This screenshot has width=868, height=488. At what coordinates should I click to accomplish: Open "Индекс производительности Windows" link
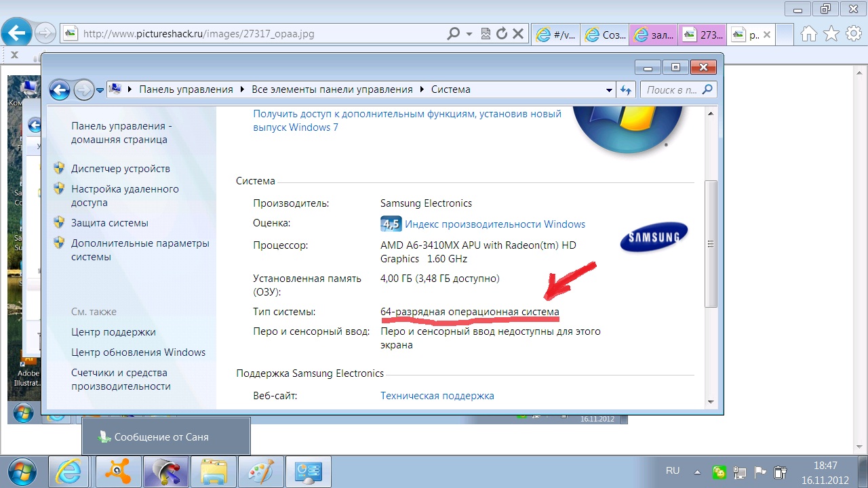coord(495,224)
